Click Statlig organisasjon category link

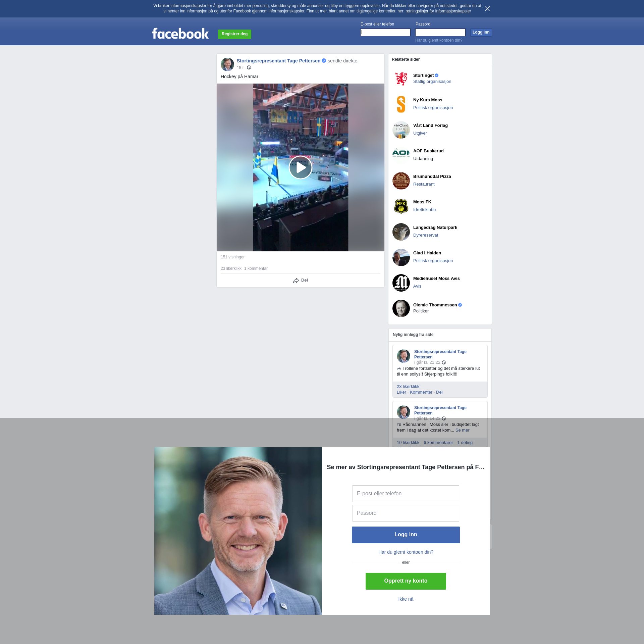tap(432, 82)
